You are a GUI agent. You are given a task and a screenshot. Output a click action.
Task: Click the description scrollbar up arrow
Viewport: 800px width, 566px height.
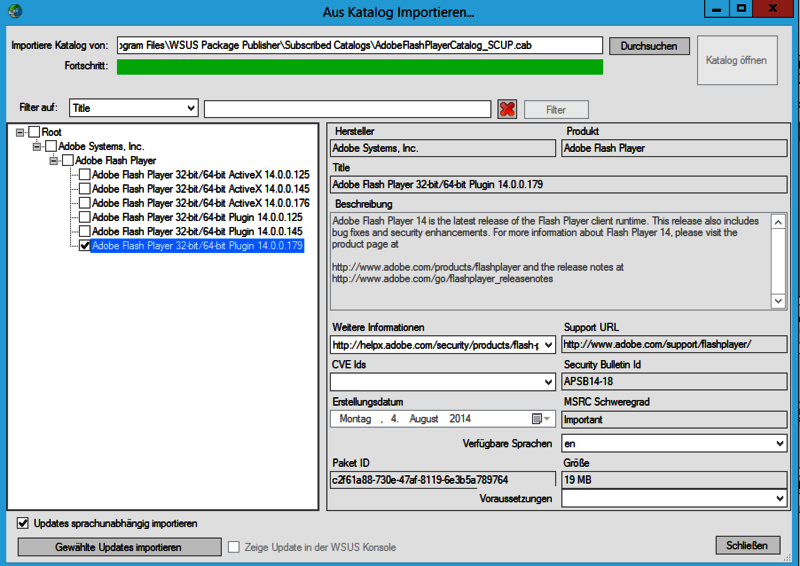tap(778, 222)
